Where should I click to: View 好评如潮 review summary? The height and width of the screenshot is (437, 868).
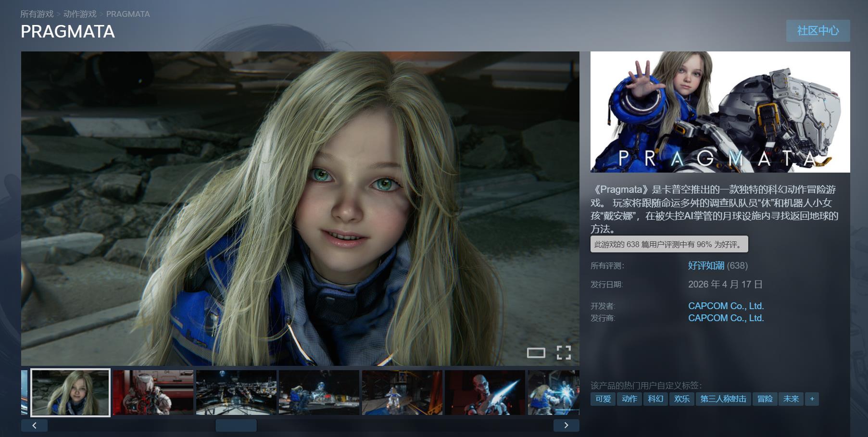[x=706, y=265]
